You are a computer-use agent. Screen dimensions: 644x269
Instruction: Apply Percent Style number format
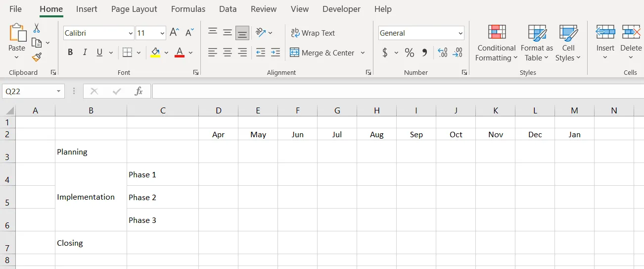pos(410,53)
